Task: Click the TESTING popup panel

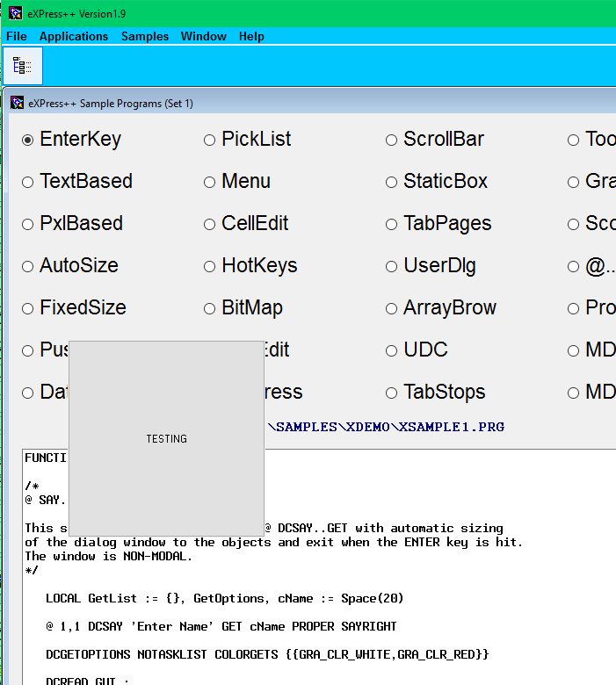Action: (x=166, y=438)
